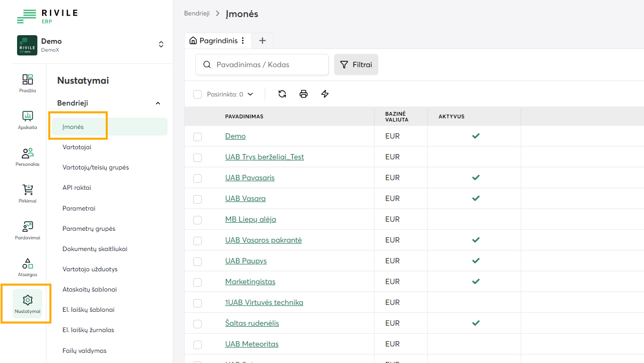The height and width of the screenshot is (363, 644).
Task: Click the refresh list icon
Action: pyautogui.click(x=282, y=94)
